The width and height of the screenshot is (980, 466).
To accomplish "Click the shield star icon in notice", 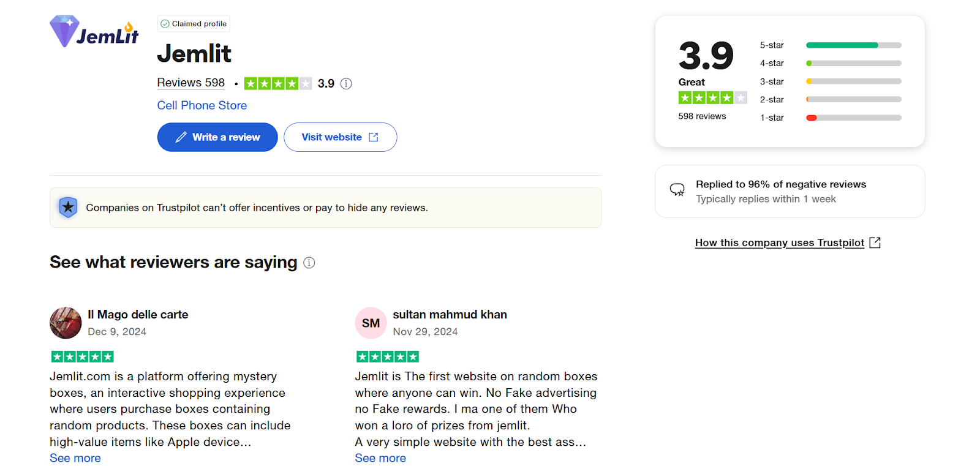I will coord(68,208).
